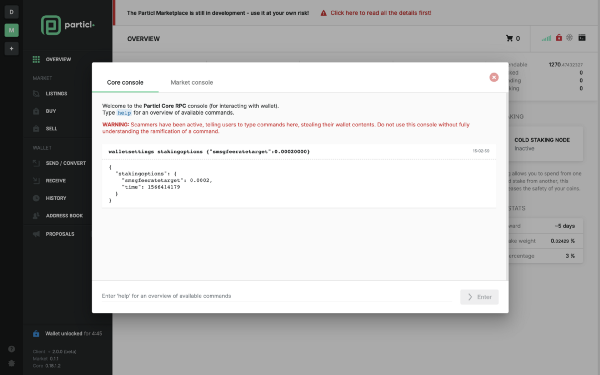Click the staking status icon in header
Image resolution: width=600 pixels, height=375 pixels.
click(x=570, y=38)
